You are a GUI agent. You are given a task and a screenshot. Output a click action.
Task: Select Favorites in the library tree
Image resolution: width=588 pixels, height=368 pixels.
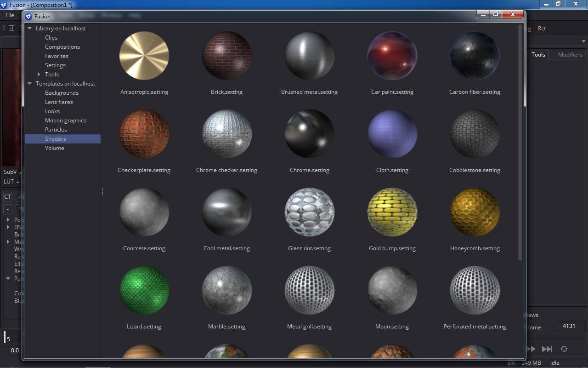57,56
